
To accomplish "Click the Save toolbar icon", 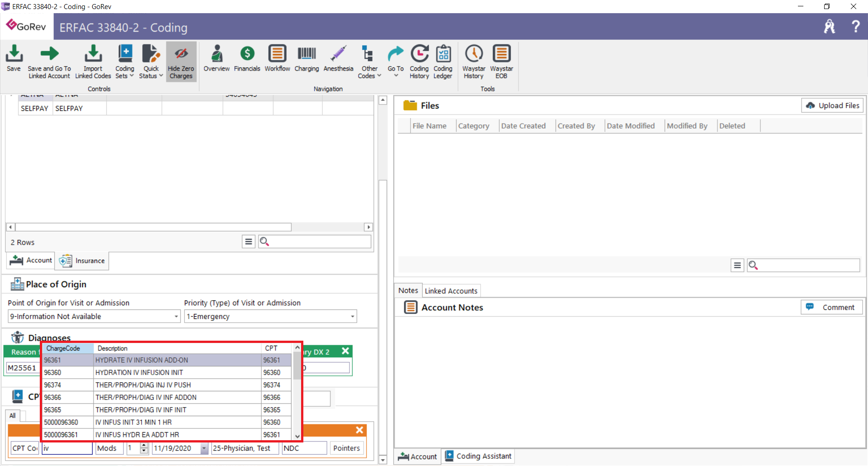I will click(14, 59).
